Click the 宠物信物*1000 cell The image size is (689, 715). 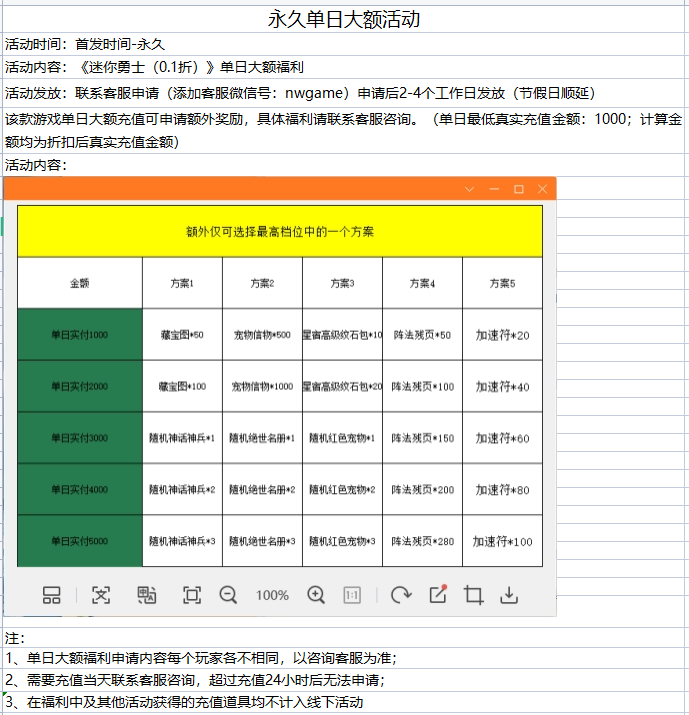262,386
